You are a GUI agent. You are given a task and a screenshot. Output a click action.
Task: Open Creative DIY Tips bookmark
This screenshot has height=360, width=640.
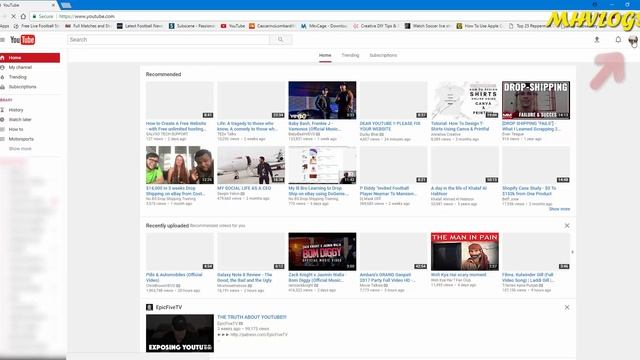[x=376, y=26]
